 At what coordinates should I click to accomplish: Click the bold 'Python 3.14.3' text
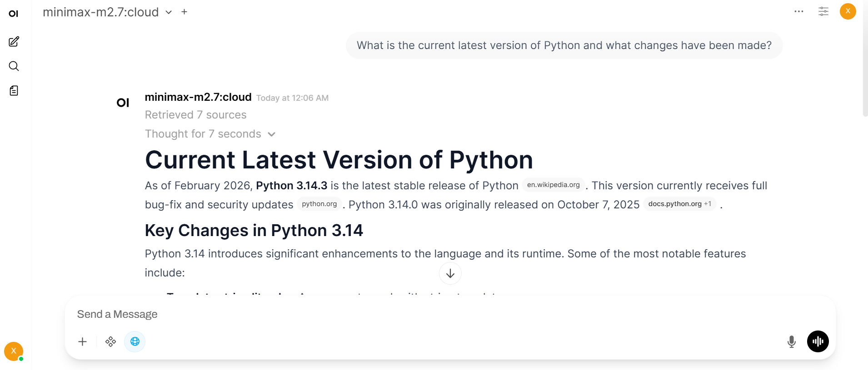click(292, 186)
